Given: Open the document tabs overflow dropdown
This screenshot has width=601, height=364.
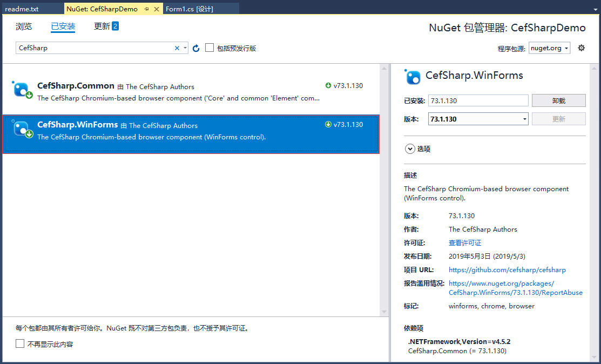Looking at the screenshot, I should point(595,9).
